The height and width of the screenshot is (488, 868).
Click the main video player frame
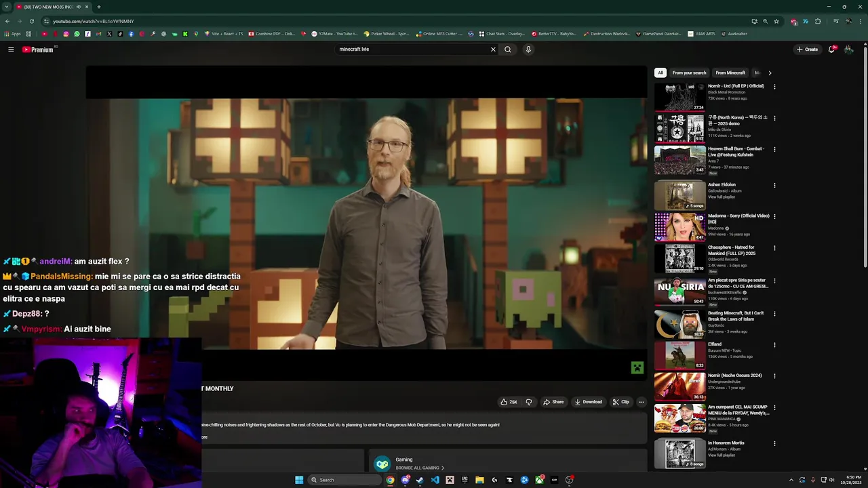click(x=366, y=224)
